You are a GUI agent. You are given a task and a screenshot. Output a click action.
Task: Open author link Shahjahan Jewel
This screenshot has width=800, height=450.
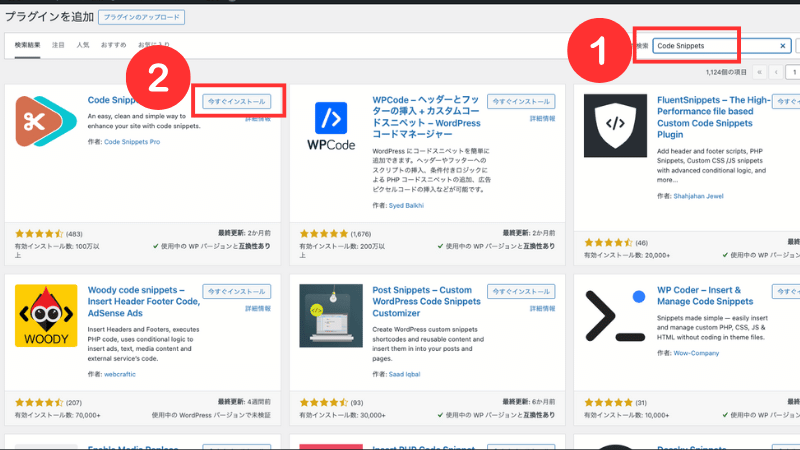698,196
